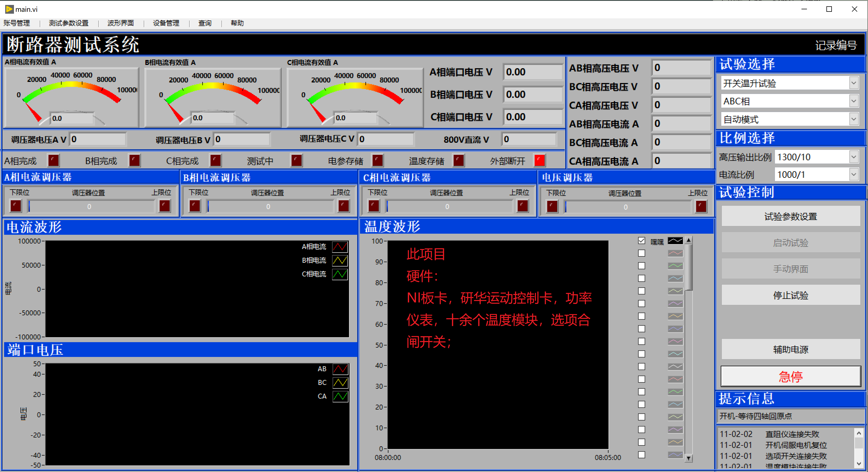
Task: Check the second temperature channel checkbox
Action: coord(641,253)
